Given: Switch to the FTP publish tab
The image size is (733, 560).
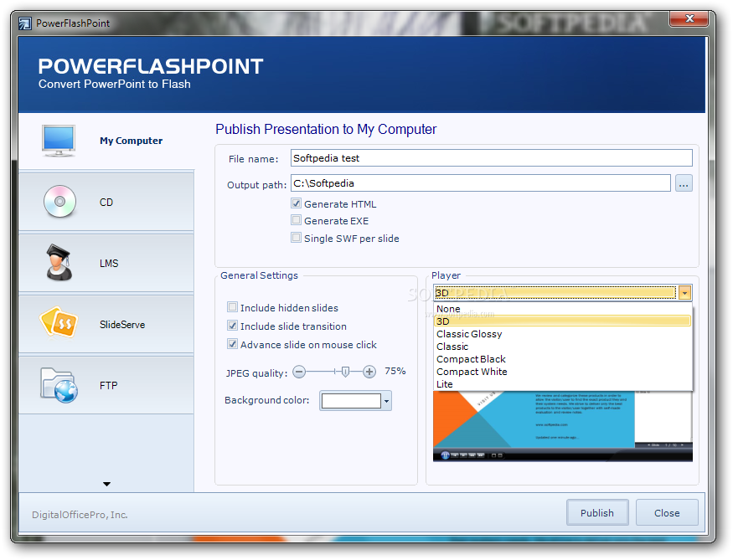Looking at the screenshot, I should [x=106, y=385].
